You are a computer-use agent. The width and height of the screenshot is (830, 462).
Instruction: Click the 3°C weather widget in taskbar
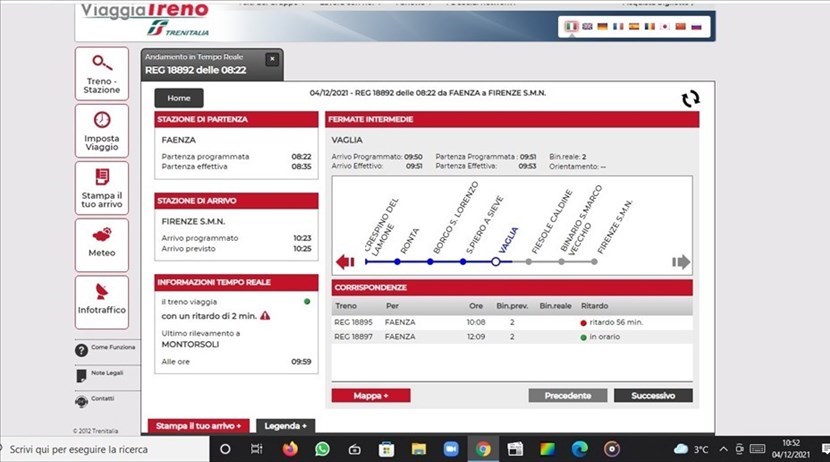(691, 449)
